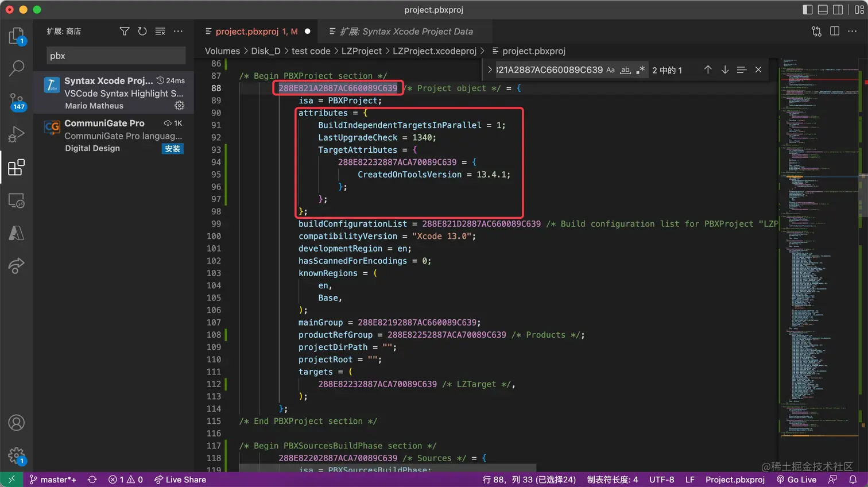
Task: Select LZProject folder in breadcrumb path
Action: tap(362, 51)
